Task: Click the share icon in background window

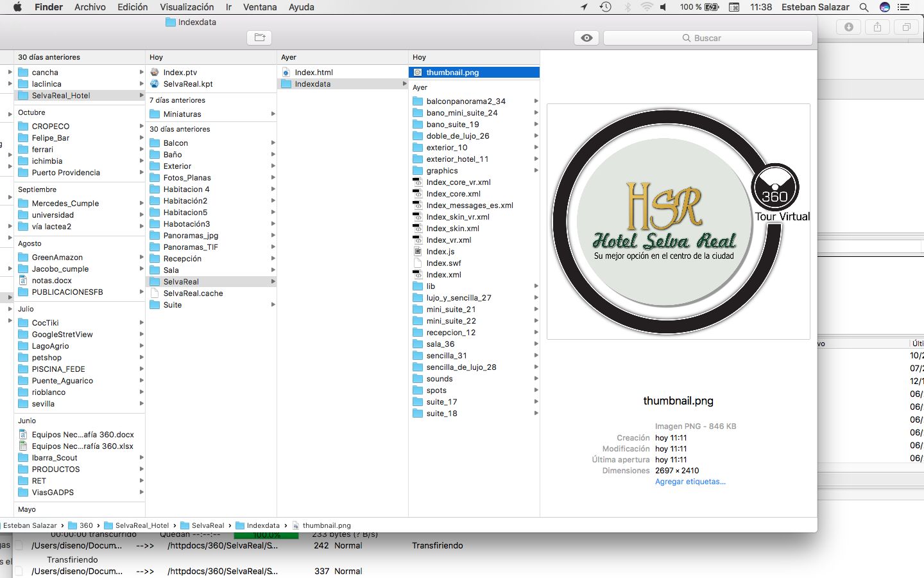Action: coord(877,27)
